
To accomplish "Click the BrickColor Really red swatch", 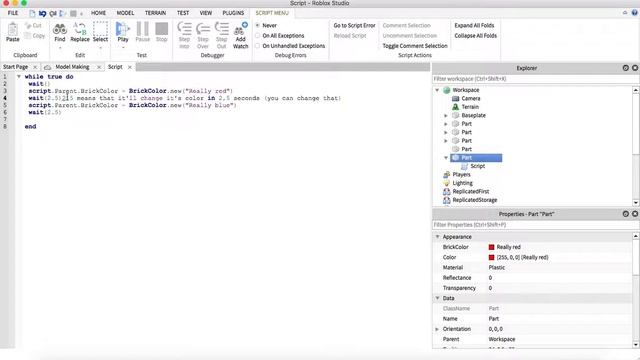I will point(491,247).
